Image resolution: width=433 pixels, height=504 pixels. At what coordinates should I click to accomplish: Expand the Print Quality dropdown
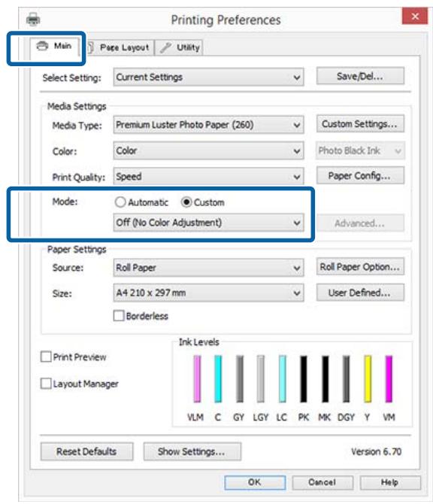coord(208,177)
